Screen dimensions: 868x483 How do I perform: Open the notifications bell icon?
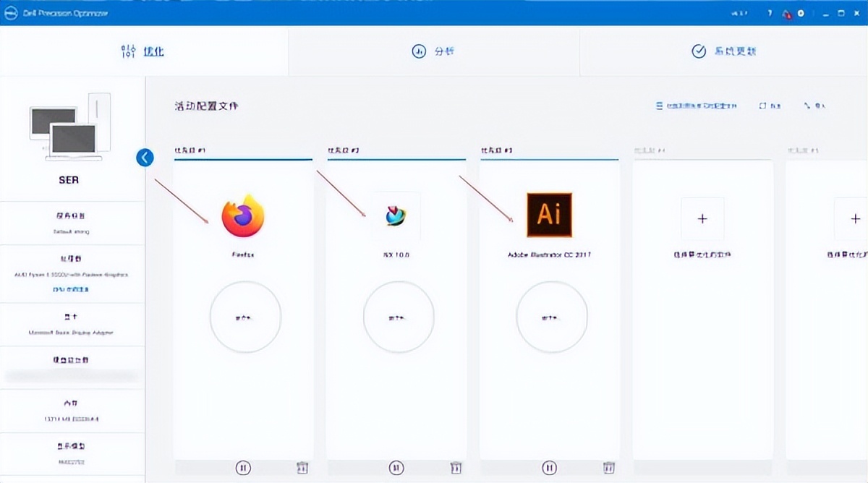[786, 14]
